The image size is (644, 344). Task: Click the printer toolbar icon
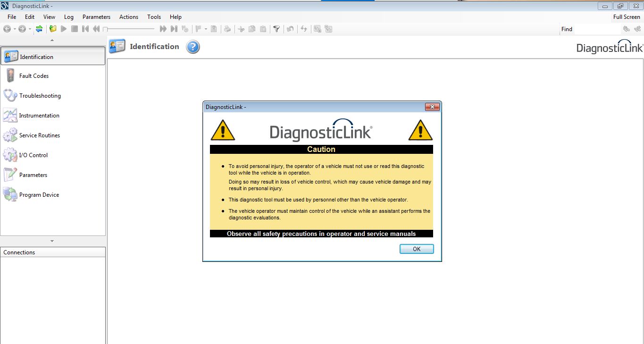[227, 29]
